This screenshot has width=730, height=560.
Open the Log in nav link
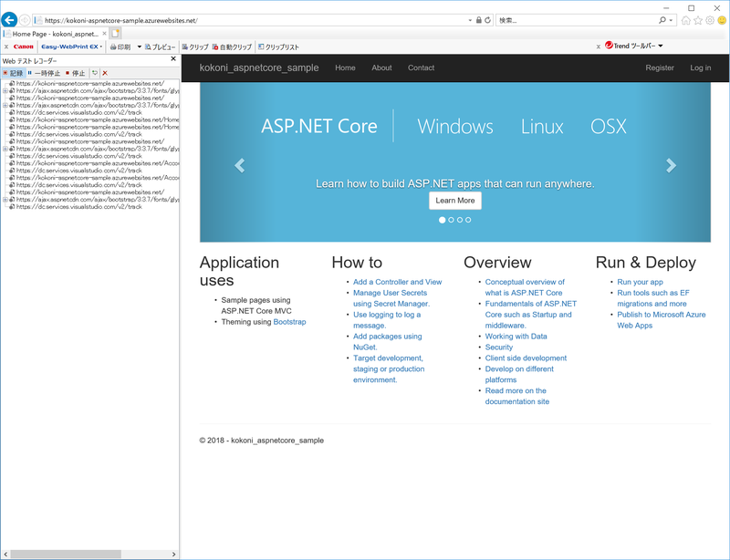[700, 67]
